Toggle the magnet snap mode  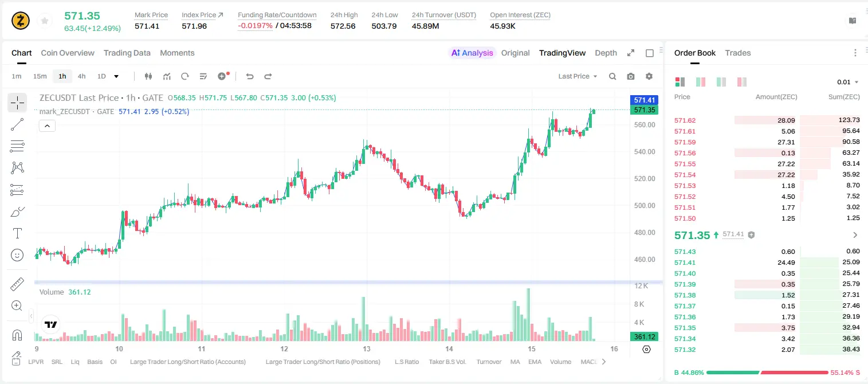coord(17,335)
